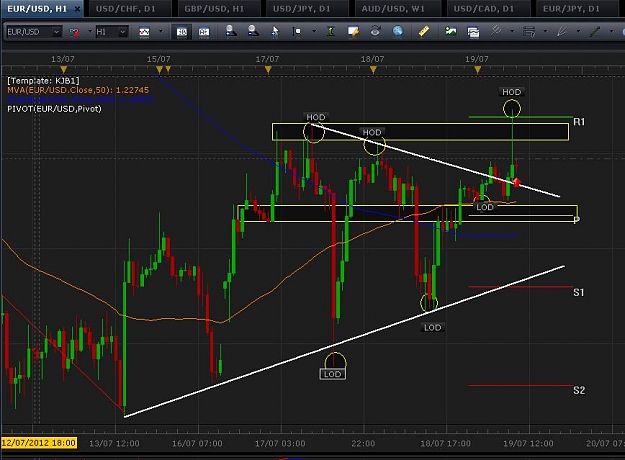Click the yellow timeline marker under 18/07

tap(373, 70)
